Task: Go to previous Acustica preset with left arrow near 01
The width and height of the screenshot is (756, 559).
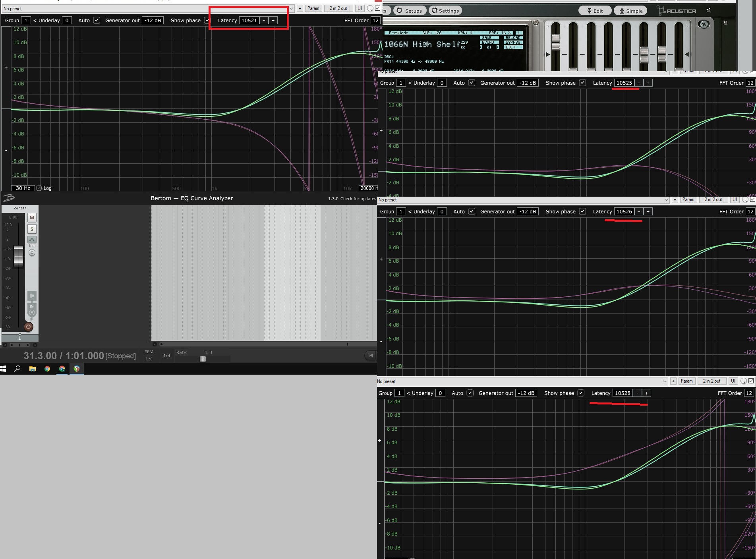Action: [481, 47]
